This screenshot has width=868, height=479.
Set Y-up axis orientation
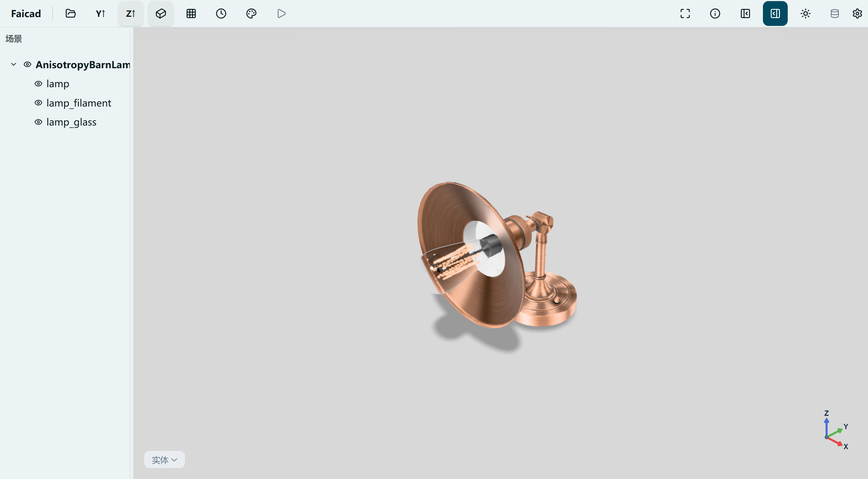pos(101,13)
